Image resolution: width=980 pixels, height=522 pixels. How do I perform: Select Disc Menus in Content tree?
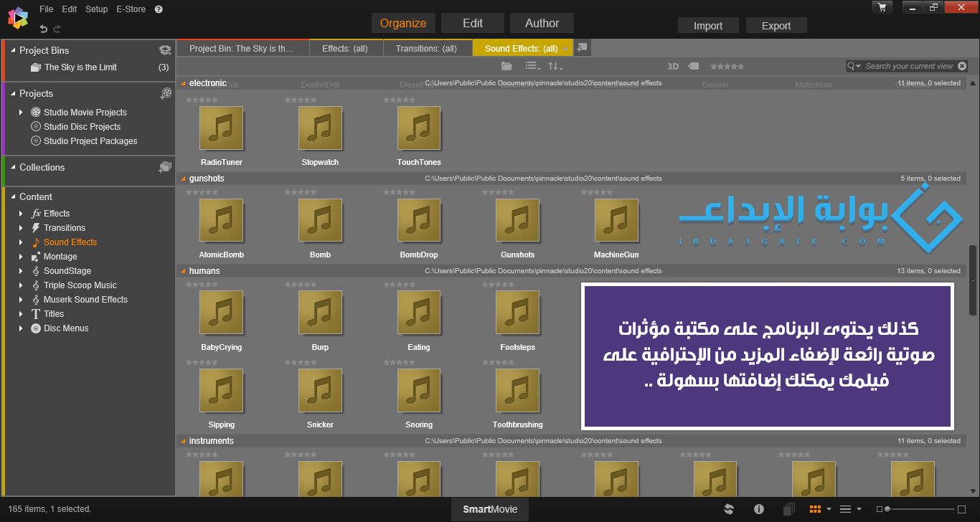coord(66,328)
